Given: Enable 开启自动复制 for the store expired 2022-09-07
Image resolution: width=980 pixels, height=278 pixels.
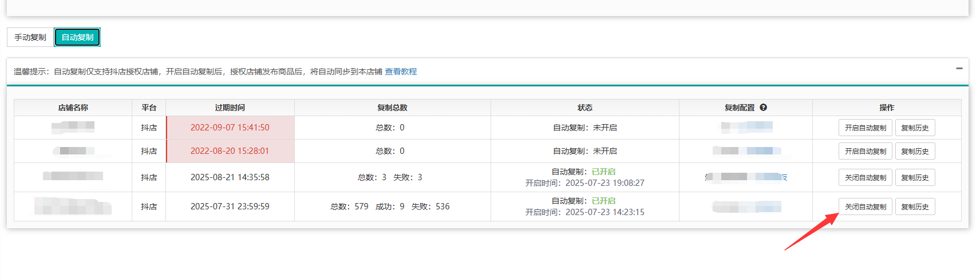Looking at the screenshot, I should point(865,128).
